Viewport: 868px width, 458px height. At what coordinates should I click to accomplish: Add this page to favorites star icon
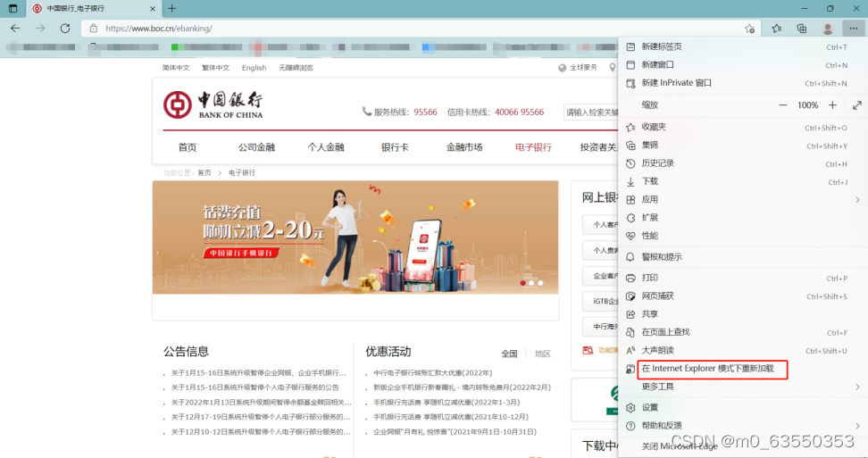click(749, 29)
